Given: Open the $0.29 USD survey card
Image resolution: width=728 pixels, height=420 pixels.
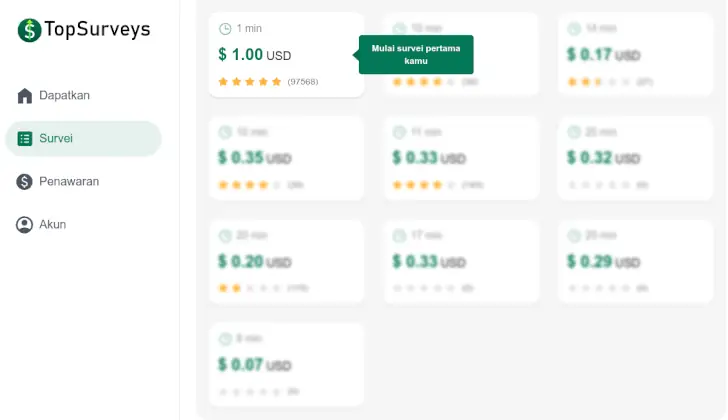Looking at the screenshot, I should [x=635, y=262].
